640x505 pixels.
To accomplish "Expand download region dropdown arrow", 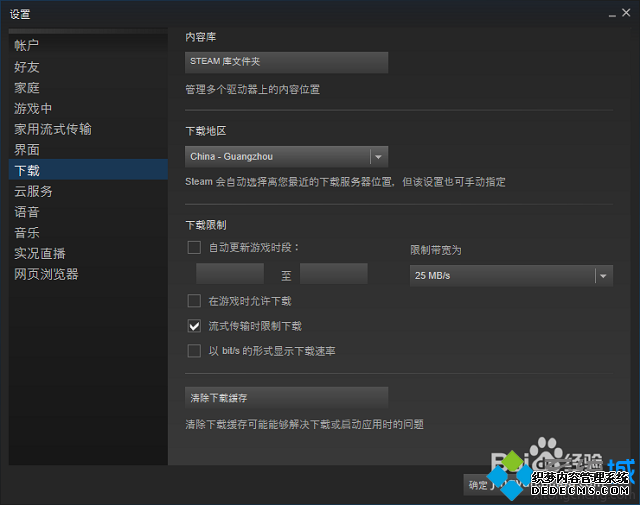I will tap(378, 157).
